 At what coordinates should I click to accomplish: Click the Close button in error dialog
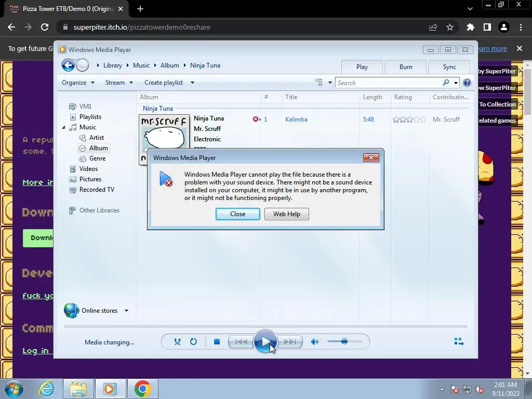pyautogui.click(x=238, y=214)
